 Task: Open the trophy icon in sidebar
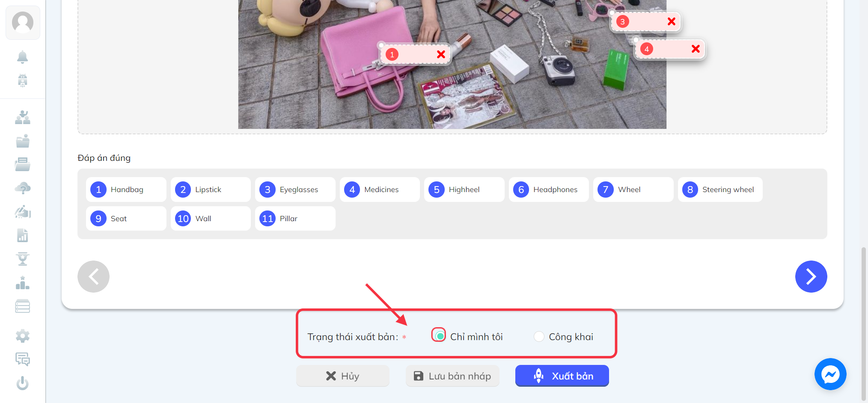click(23, 259)
